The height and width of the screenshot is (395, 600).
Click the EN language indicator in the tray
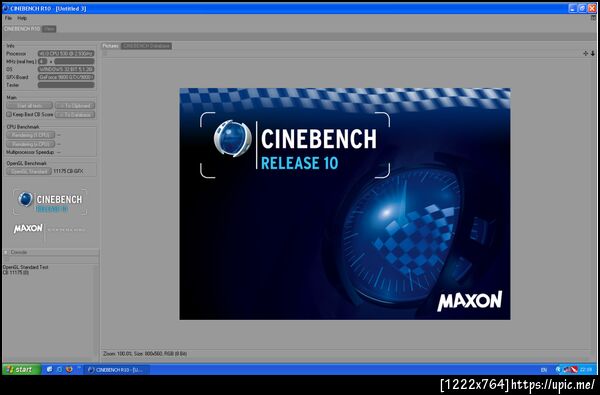(x=544, y=370)
